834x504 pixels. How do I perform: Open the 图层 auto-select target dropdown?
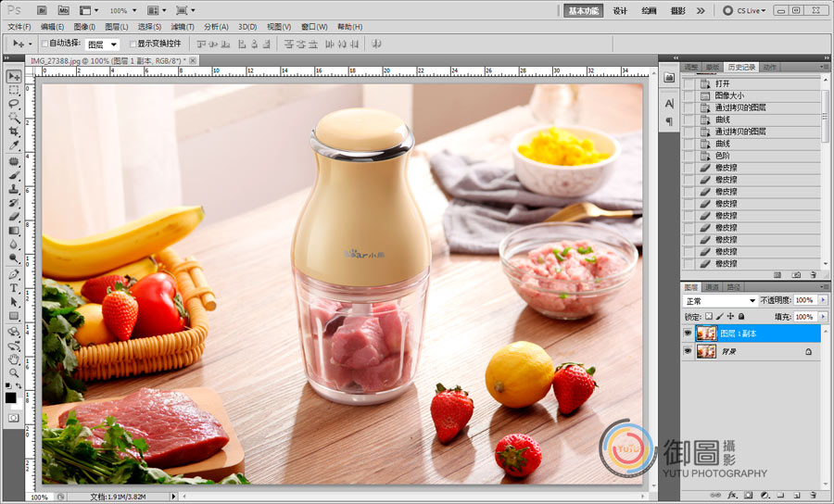pos(102,44)
